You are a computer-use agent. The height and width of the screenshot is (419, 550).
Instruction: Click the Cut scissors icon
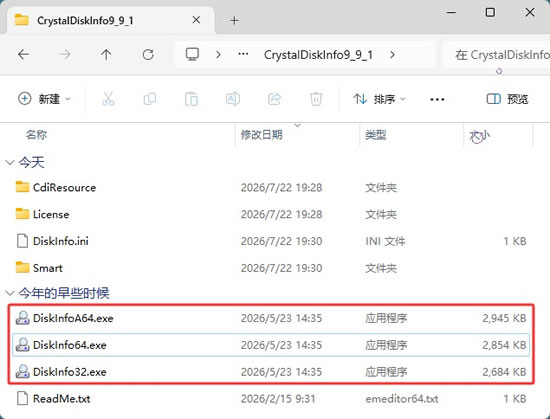[x=108, y=99]
